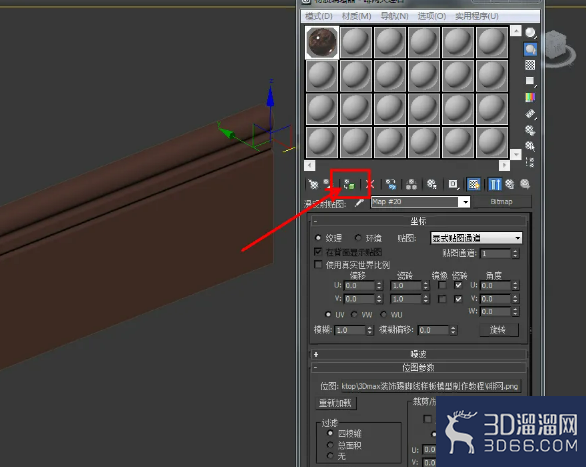Open the Map #20 name dropdown
Viewport: 586px width, 467px height.
(465, 202)
